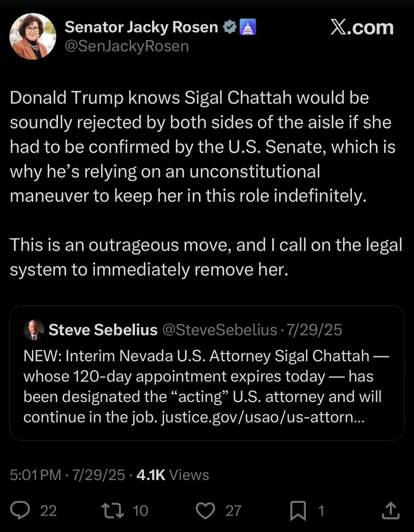Click the Senator Jacky Rosen display name
Screen dimensions: 414x532
click(141, 28)
